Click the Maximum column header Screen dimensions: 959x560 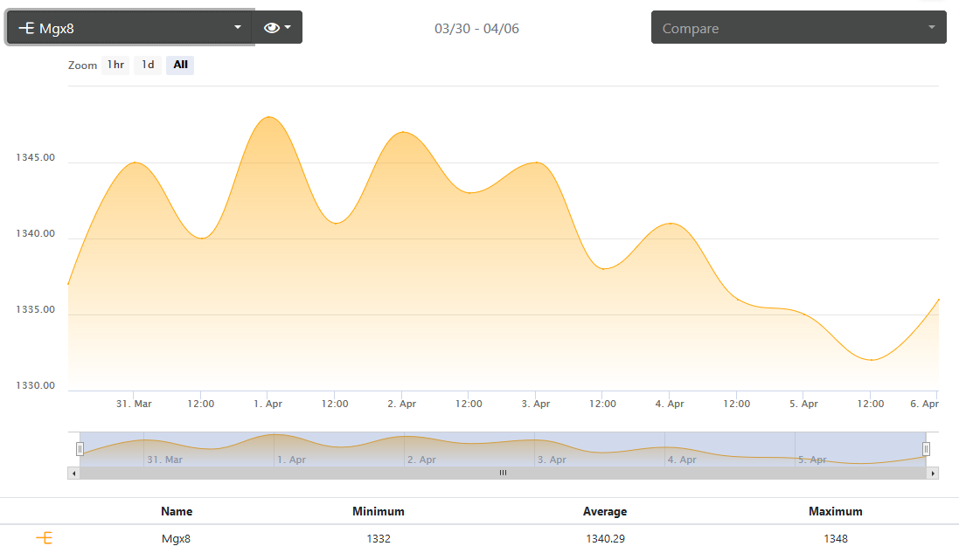point(836,512)
